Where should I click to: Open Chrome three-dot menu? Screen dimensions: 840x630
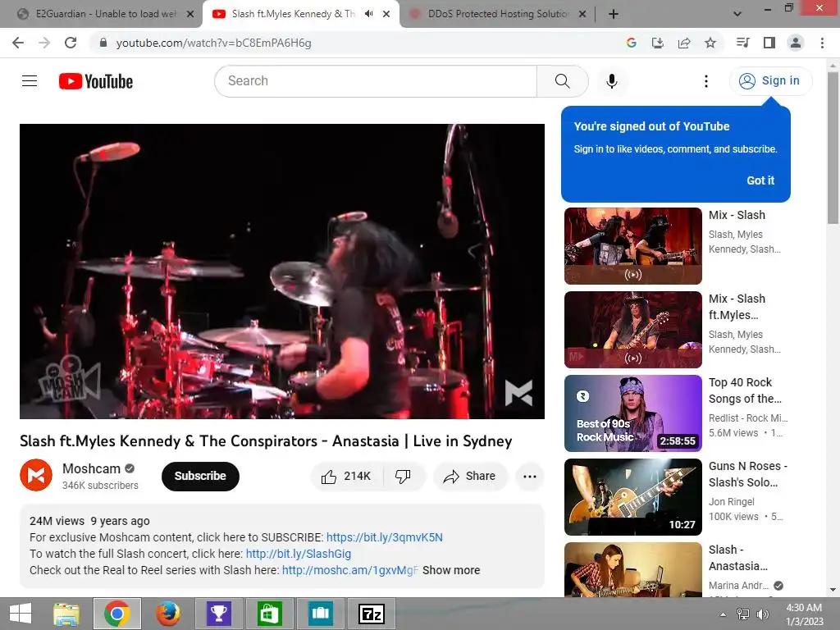click(x=822, y=43)
